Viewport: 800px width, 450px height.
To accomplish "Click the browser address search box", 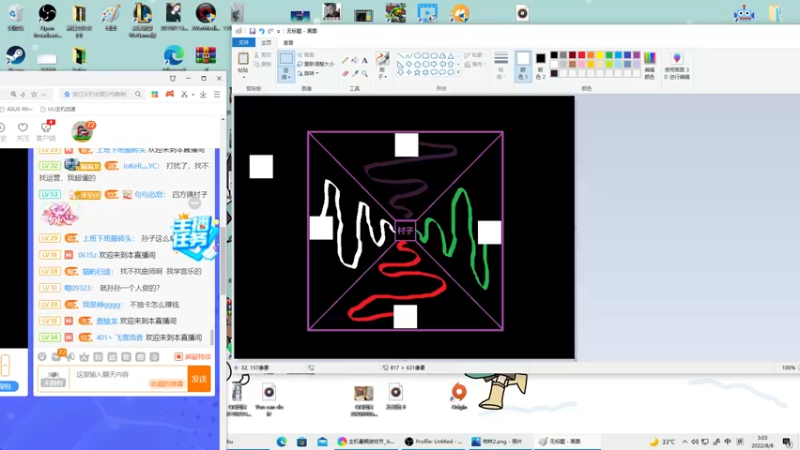I will click(102, 94).
